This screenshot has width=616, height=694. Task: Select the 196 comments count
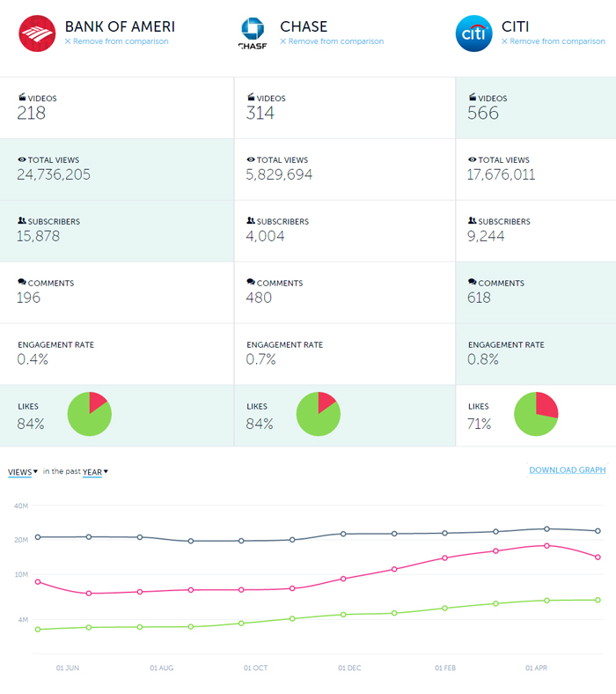click(28, 298)
